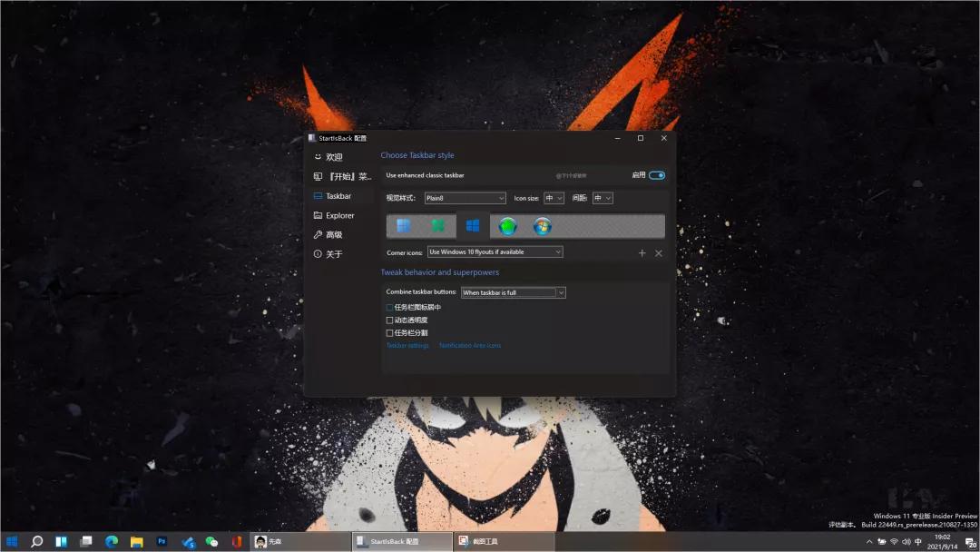Viewport: 980px width, 552px height.
Task: Click the plus icon beside Corner icons
Action: [x=642, y=253]
